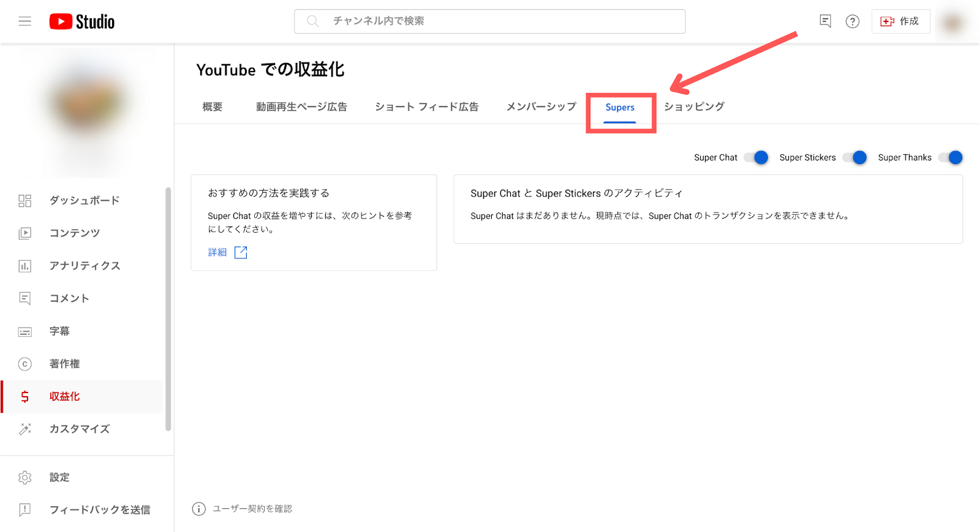Image resolution: width=980 pixels, height=532 pixels.
Task: Click the search magnifier icon
Action: pos(313,21)
